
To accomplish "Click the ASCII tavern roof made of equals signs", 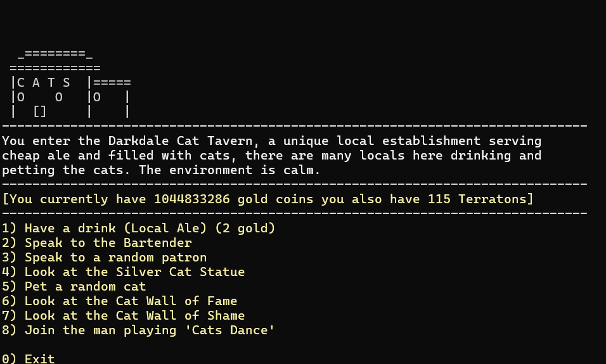I will pyautogui.click(x=55, y=61).
